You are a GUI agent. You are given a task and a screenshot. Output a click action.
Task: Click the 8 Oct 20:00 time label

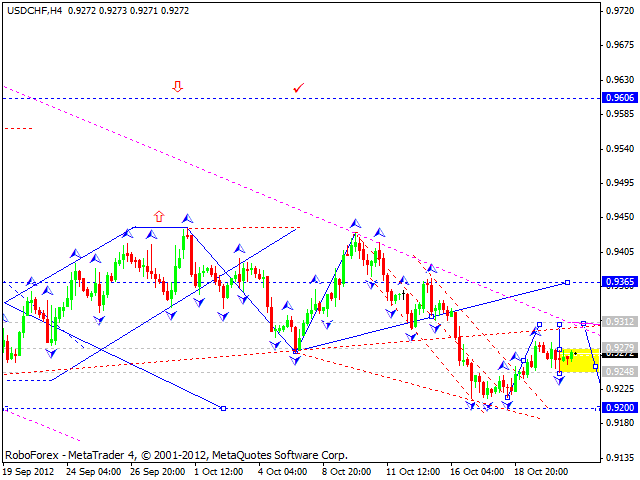(x=346, y=470)
